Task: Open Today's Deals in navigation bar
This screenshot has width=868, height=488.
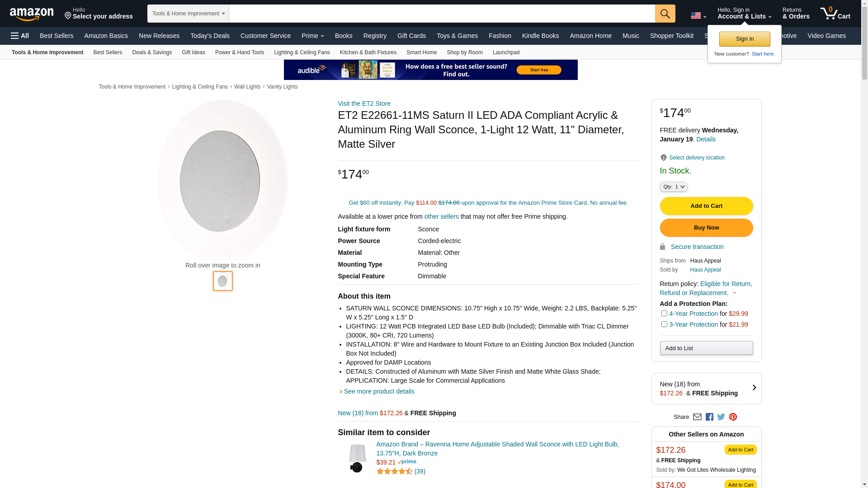Action: tap(210, 36)
